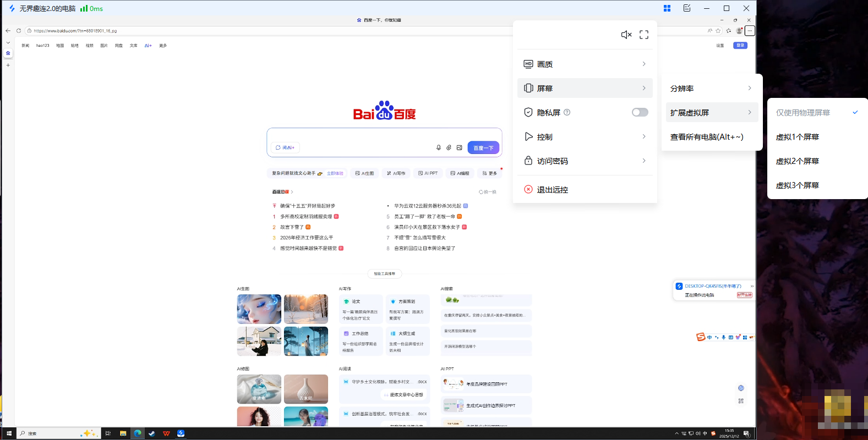Click the Sogou input bar microphone icon
The width and height of the screenshot is (868, 440).
pyautogui.click(x=723, y=337)
